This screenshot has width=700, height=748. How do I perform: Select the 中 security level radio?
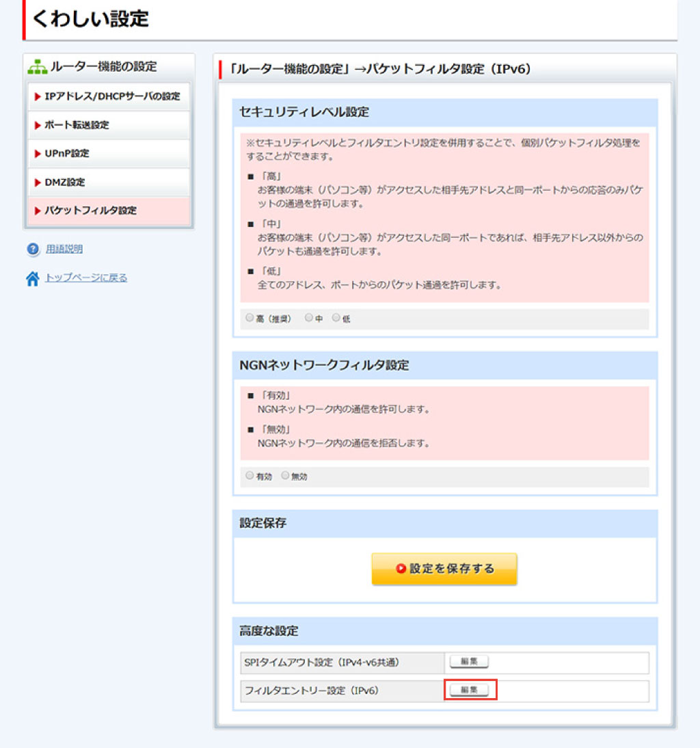click(x=308, y=318)
